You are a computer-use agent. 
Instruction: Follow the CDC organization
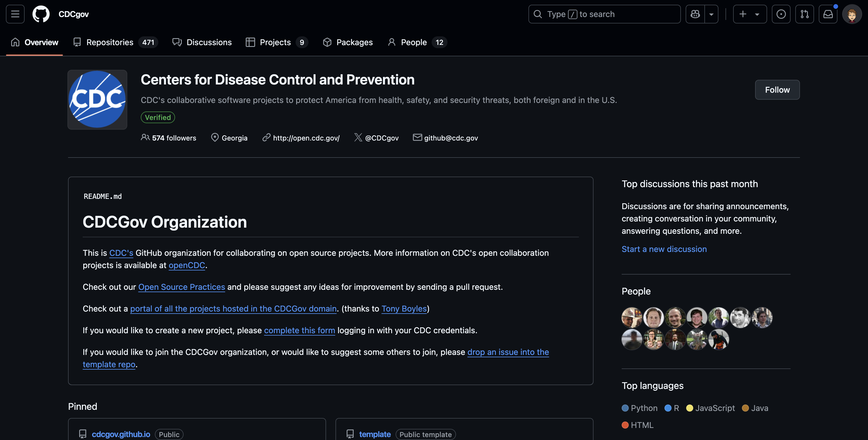pyautogui.click(x=777, y=90)
